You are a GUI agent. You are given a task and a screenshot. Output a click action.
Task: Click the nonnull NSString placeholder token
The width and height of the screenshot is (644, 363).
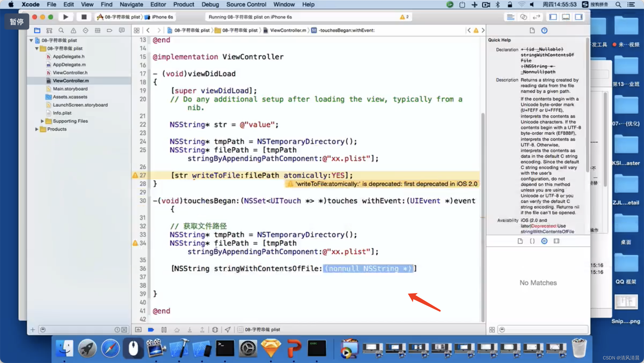click(368, 268)
